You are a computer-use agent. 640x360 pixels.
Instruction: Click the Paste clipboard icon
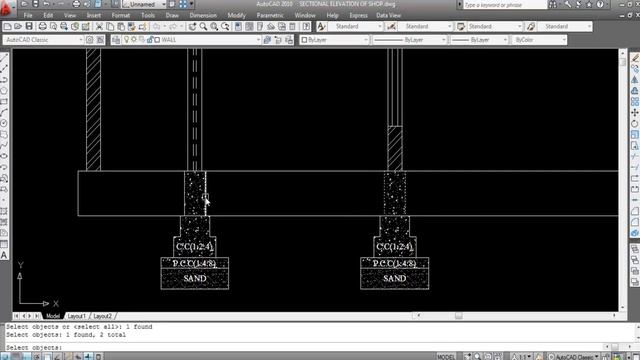[121, 27]
